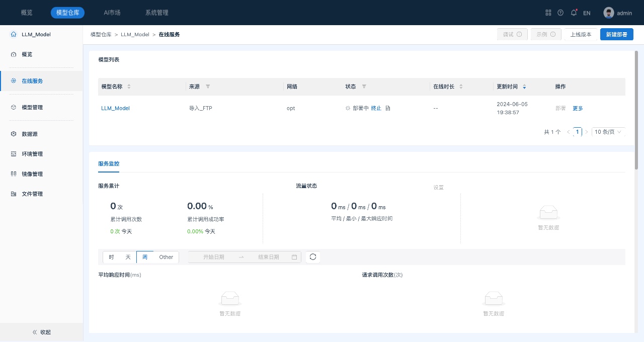This screenshot has width=644, height=342.
Task: Click the 终止 link to stop deployment
Action: (376, 108)
